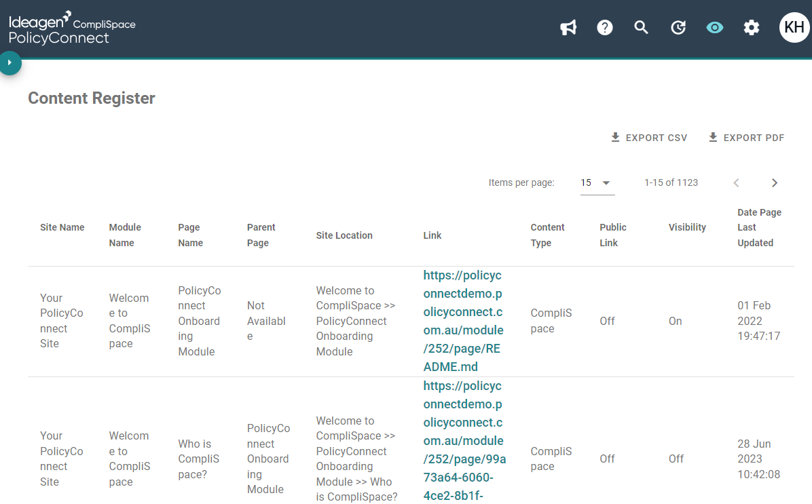Image resolution: width=812 pixels, height=504 pixels.
Task: Click the Ideagen PolicyConnect logo
Action: coord(72,28)
